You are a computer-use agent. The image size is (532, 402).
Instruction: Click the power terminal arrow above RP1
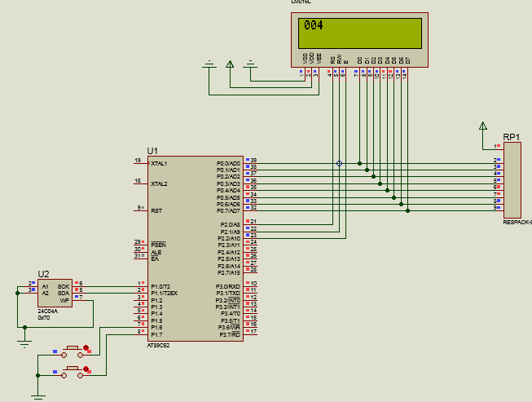[x=483, y=126]
